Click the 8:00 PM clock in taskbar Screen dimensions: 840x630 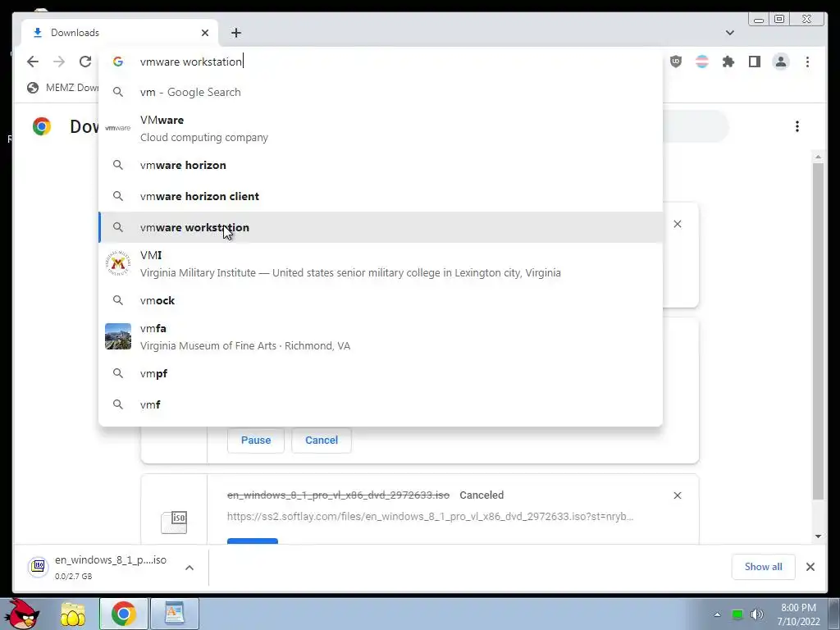(798, 614)
